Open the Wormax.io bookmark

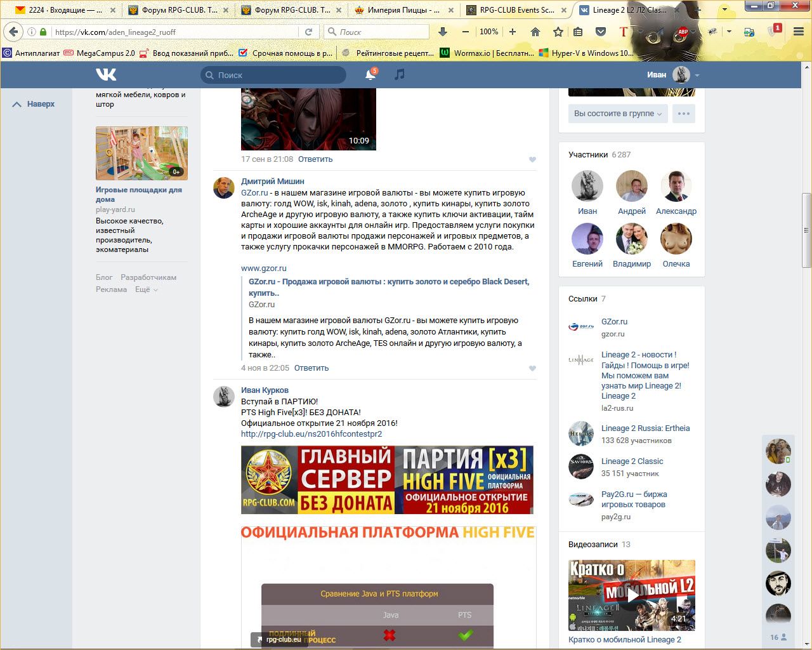tap(487, 53)
